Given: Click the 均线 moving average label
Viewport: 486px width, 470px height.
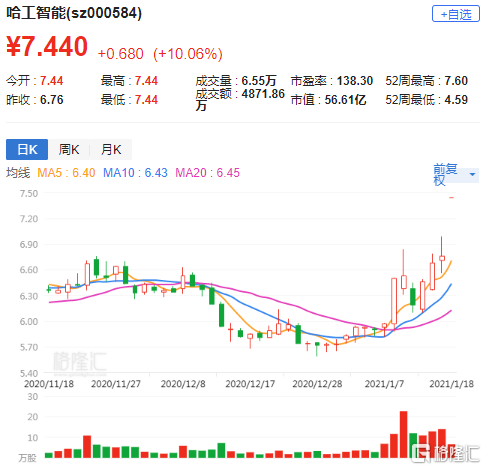Looking at the screenshot, I should pos(18,173).
